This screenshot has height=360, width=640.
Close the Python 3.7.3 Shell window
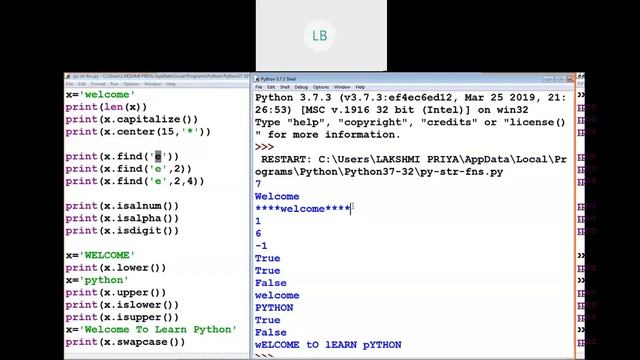(x=570, y=78)
